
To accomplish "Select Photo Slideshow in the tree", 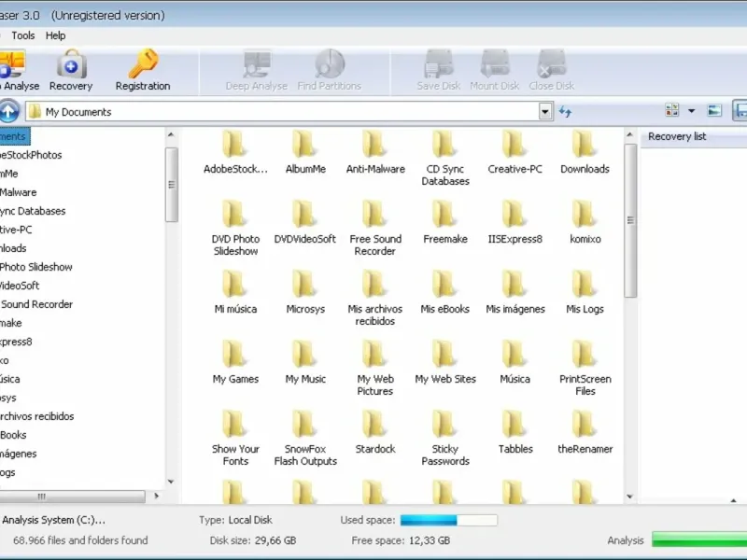I will click(36, 267).
